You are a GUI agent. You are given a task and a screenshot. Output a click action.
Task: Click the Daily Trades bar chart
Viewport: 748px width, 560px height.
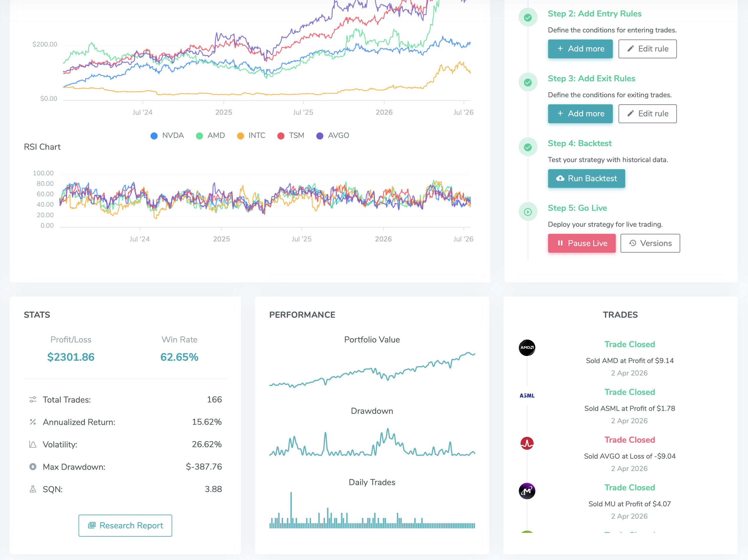[x=372, y=510]
